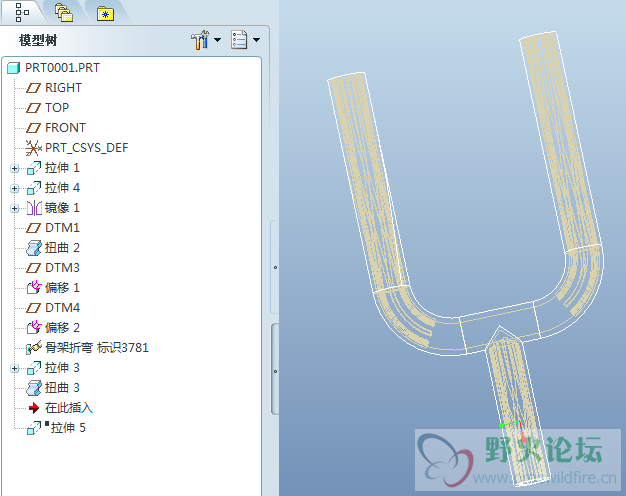
Task: Select the 偏移 2 offset icon
Action: pyautogui.click(x=34, y=327)
